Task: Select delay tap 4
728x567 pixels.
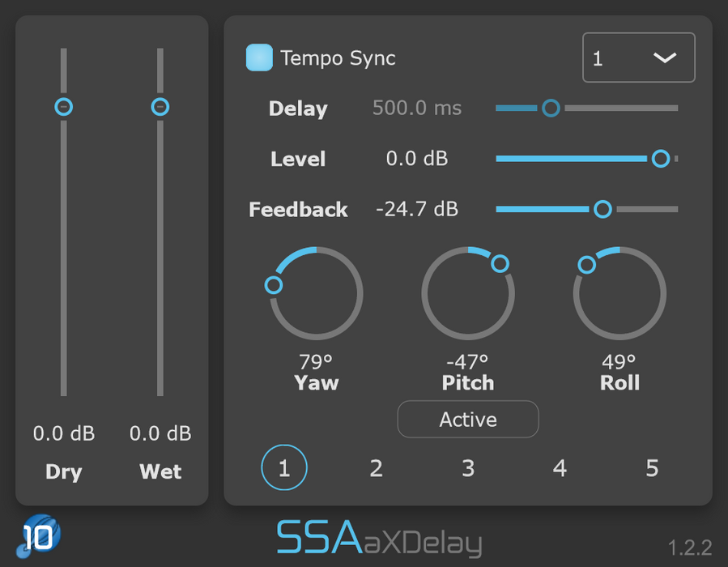Action: click(560, 467)
